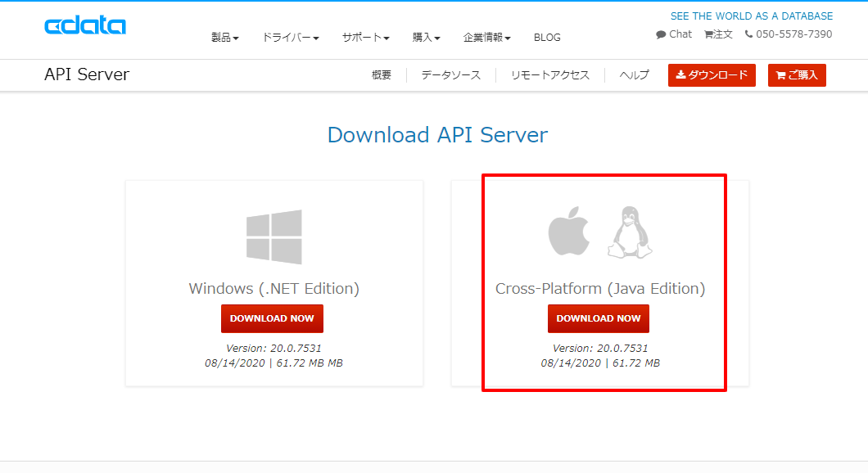Click the API Server product title
The image size is (868, 473).
[x=87, y=74]
